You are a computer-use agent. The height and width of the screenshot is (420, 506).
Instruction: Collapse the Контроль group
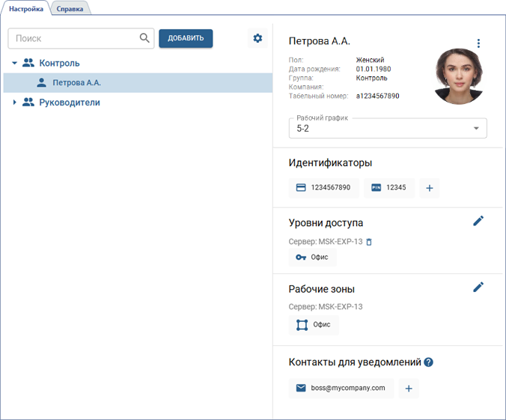click(x=14, y=64)
